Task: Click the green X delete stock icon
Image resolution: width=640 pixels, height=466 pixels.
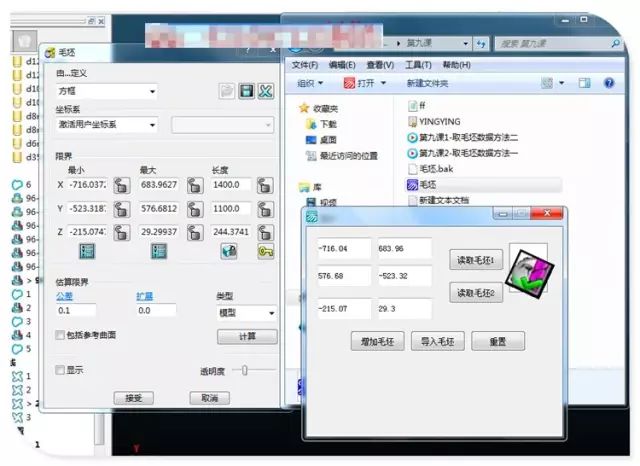Action: pyautogui.click(x=266, y=91)
